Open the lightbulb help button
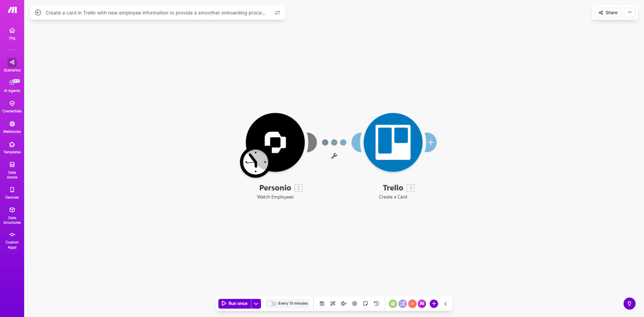This screenshot has height=317, width=644. coord(630,304)
